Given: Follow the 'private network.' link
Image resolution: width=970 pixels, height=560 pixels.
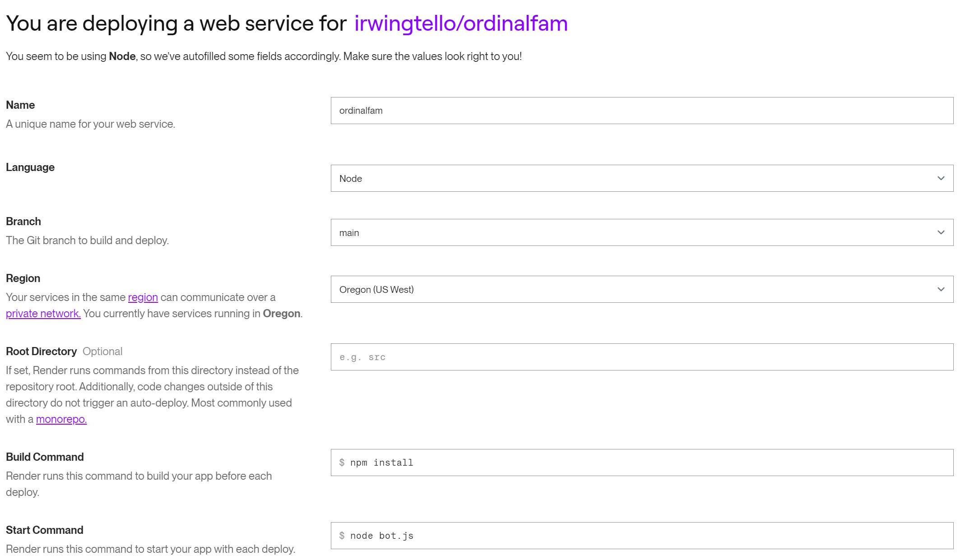Looking at the screenshot, I should [x=43, y=314].
